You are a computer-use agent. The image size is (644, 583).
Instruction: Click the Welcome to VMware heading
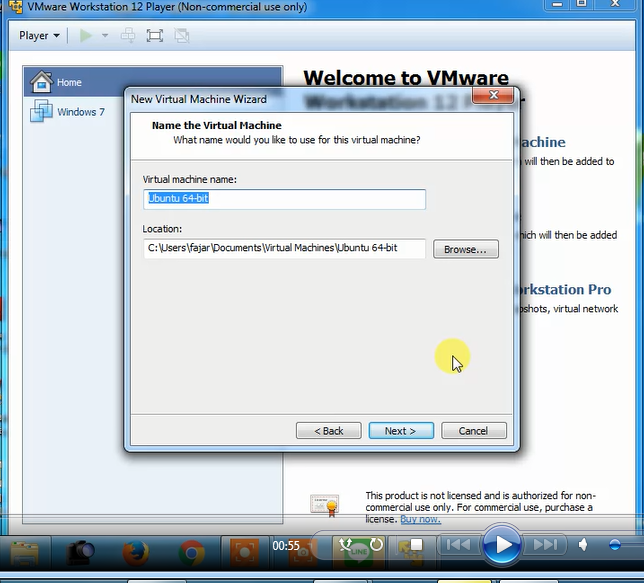click(x=406, y=78)
